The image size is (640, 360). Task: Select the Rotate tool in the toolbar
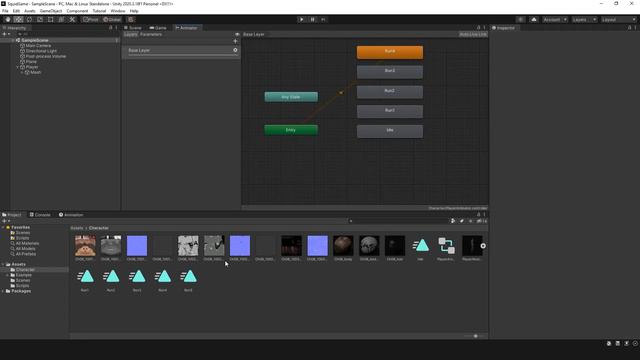pos(29,20)
